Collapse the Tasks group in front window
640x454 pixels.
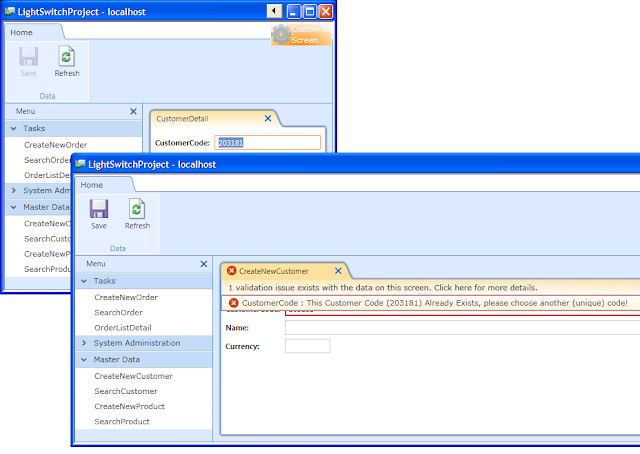[84, 281]
